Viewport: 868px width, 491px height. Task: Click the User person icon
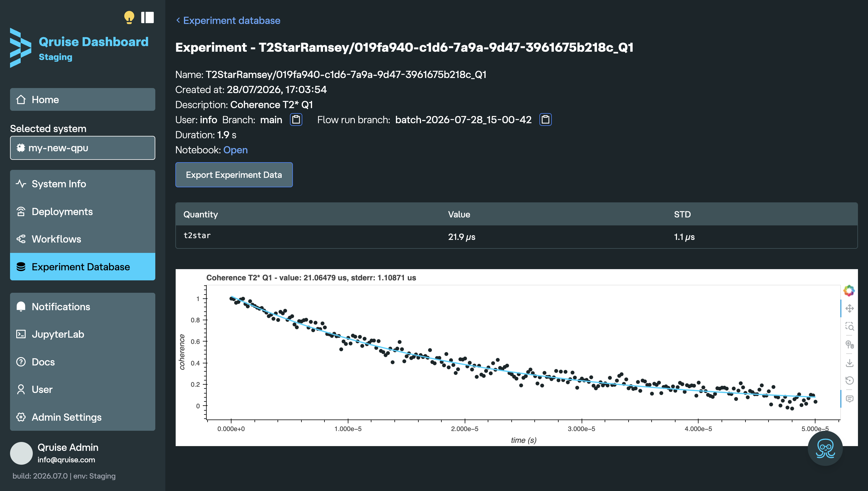(21, 389)
